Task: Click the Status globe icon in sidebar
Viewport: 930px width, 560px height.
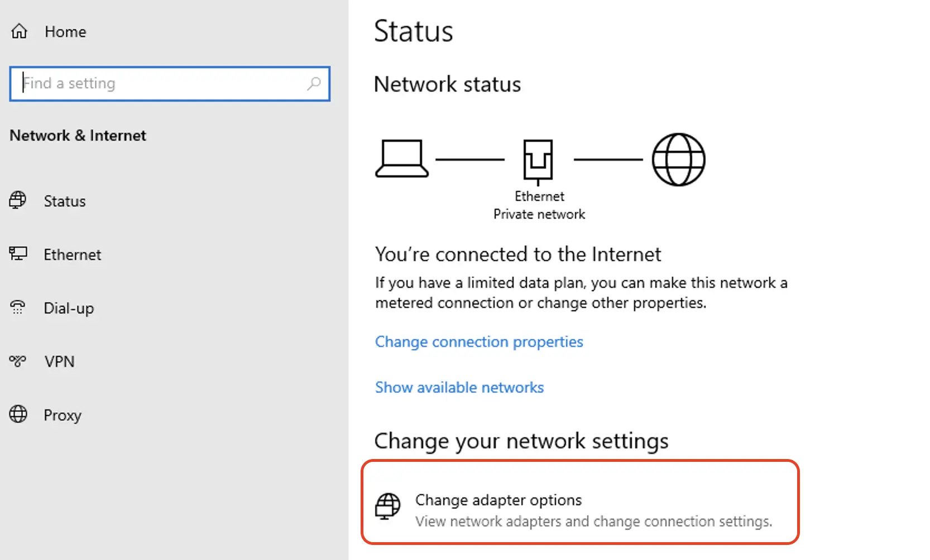Action: (18, 200)
